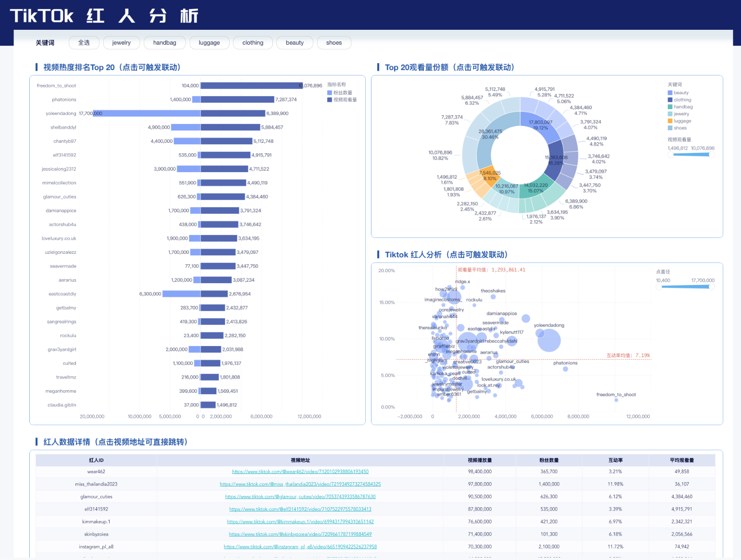Choose the luggage keyword filter pill
741x560 pixels.
click(x=209, y=43)
